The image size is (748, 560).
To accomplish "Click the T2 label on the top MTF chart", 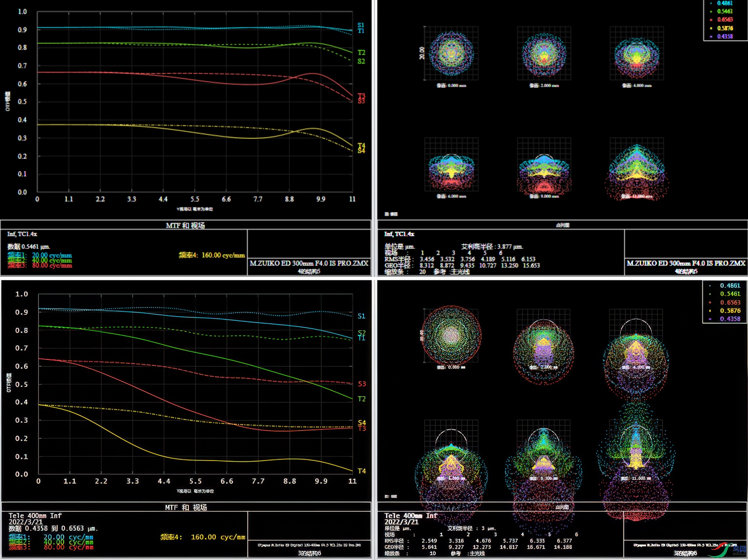I will coord(361,52).
